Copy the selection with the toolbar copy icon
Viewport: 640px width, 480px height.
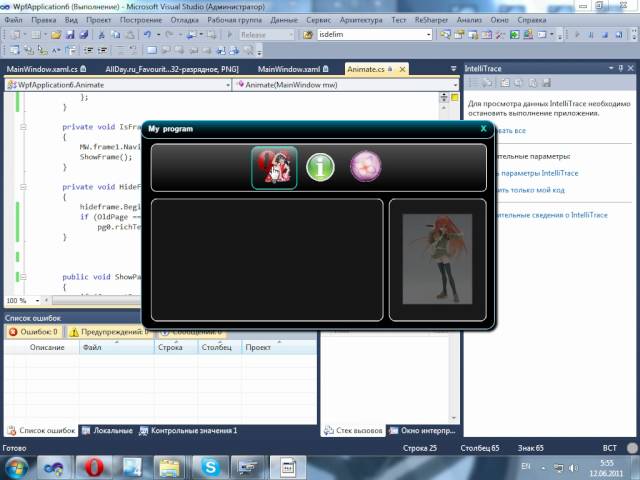click(x=116, y=35)
